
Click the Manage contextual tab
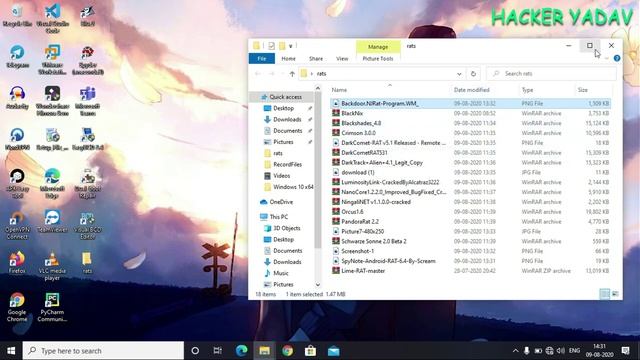(378, 47)
